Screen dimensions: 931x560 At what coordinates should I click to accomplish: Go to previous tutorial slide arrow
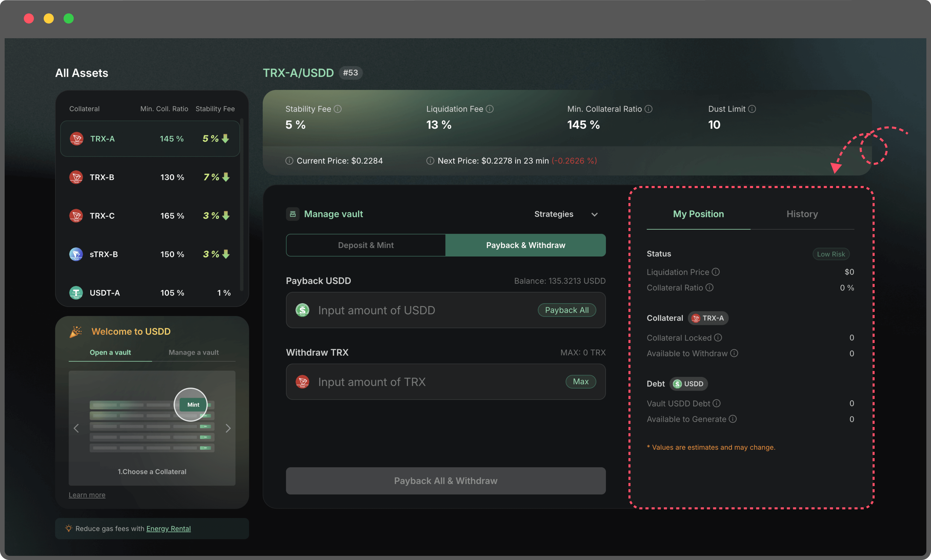76,428
